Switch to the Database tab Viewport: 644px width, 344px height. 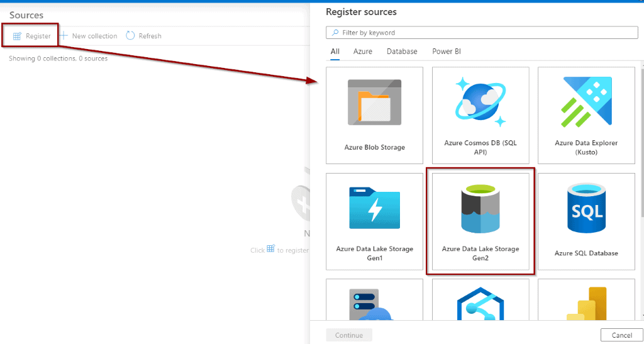(x=402, y=52)
